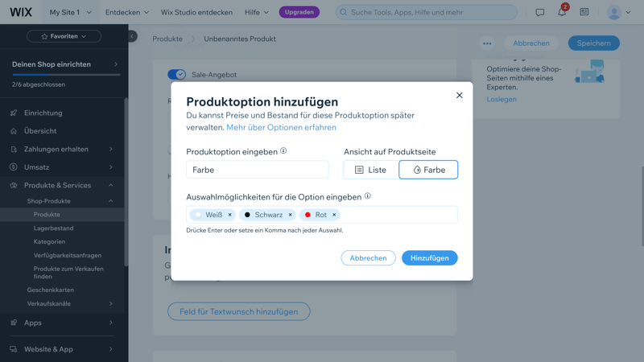The height and width of the screenshot is (362, 644).
Task: Open the notifications bell icon
Action: coord(562,12)
